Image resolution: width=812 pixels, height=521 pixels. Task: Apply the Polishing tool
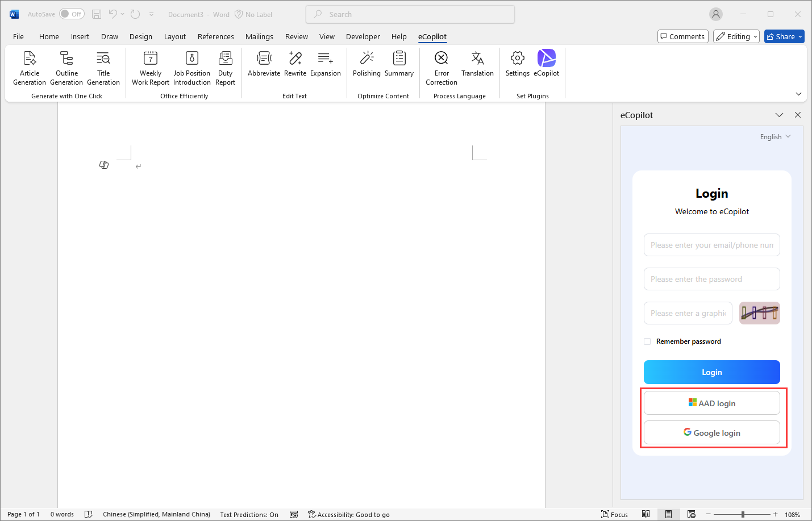pos(367,64)
